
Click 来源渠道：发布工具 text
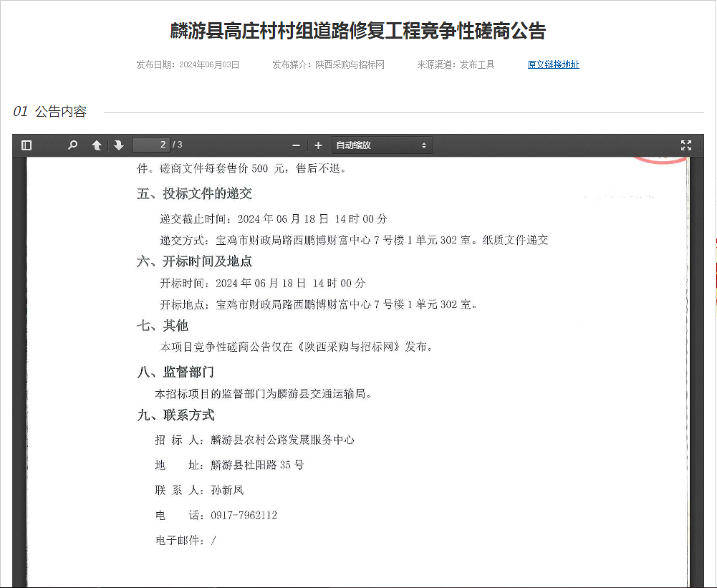(x=456, y=65)
